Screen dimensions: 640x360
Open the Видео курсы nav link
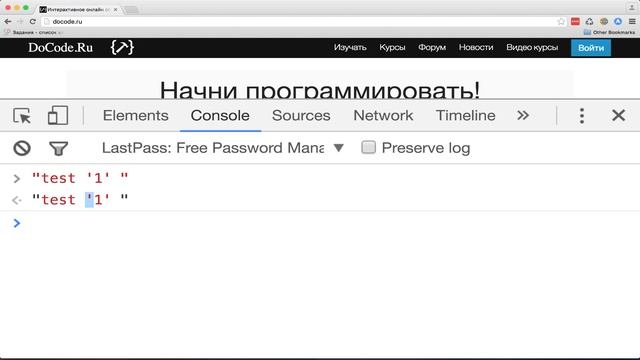pyautogui.click(x=532, y=47)
